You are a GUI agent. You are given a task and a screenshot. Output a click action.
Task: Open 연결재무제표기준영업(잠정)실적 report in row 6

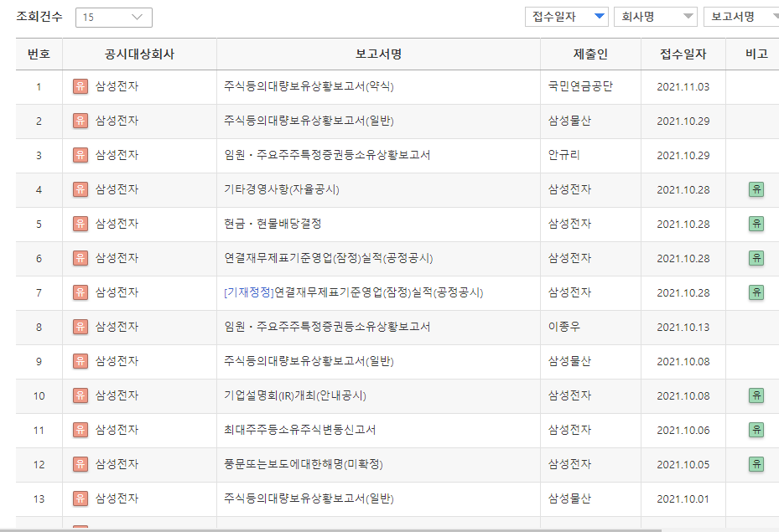(x=328, y=258)
